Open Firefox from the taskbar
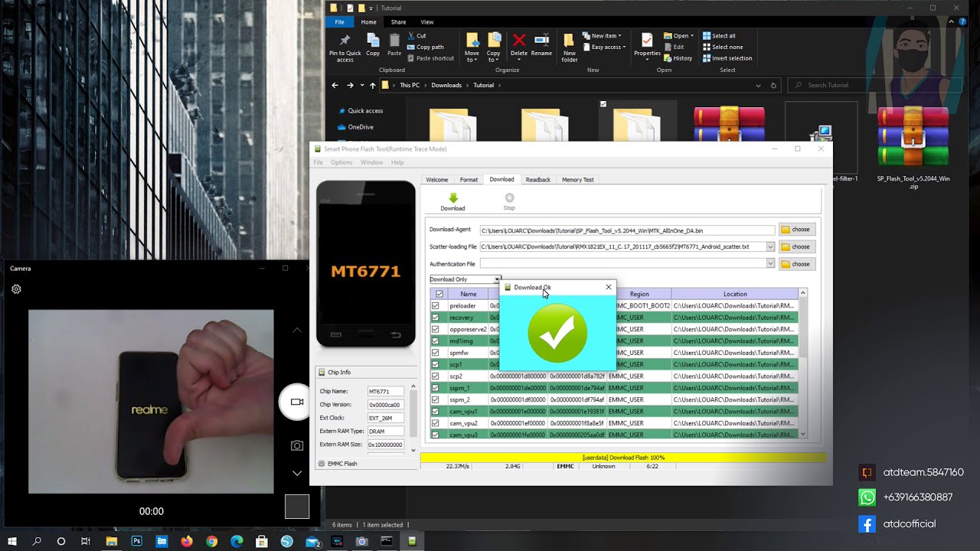The width and height of the screenshot is (980, 551). coord(186,541)
